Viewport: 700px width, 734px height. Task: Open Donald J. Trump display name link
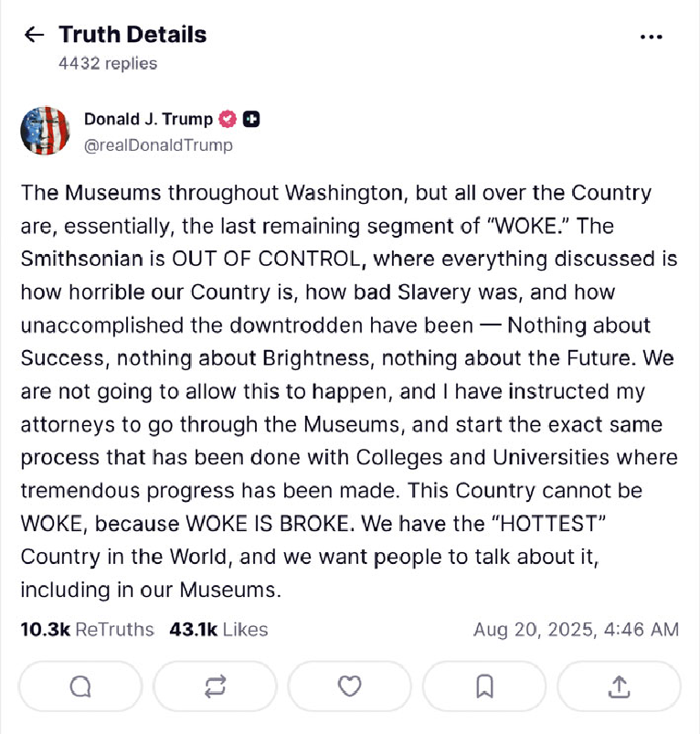148,119
